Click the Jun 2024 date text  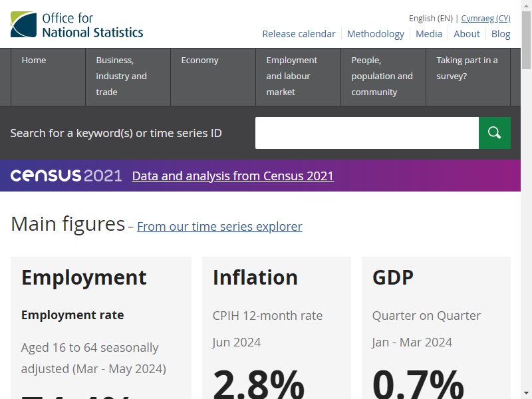click(237, 342)
